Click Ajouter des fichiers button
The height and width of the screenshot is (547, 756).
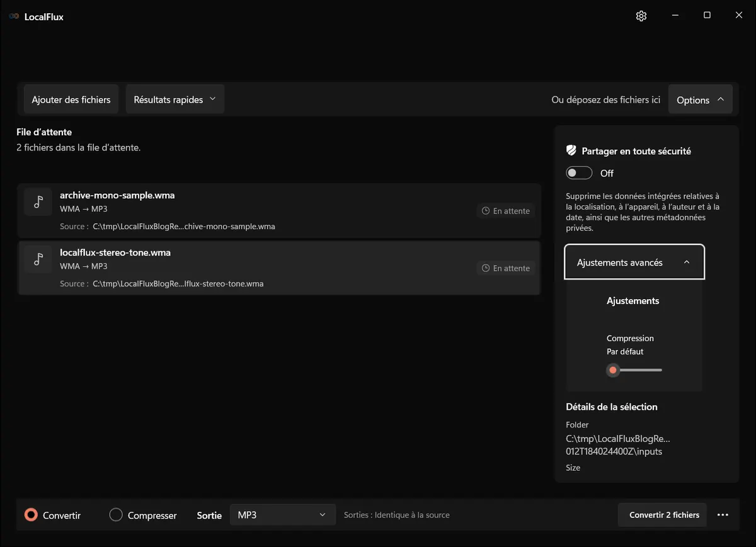71,99
